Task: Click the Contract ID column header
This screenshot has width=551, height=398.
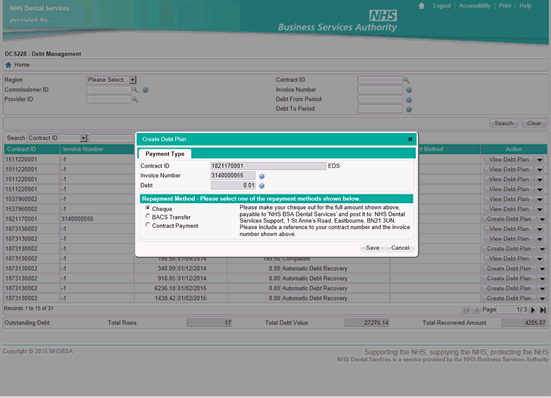Action: [x=32, y=149]
